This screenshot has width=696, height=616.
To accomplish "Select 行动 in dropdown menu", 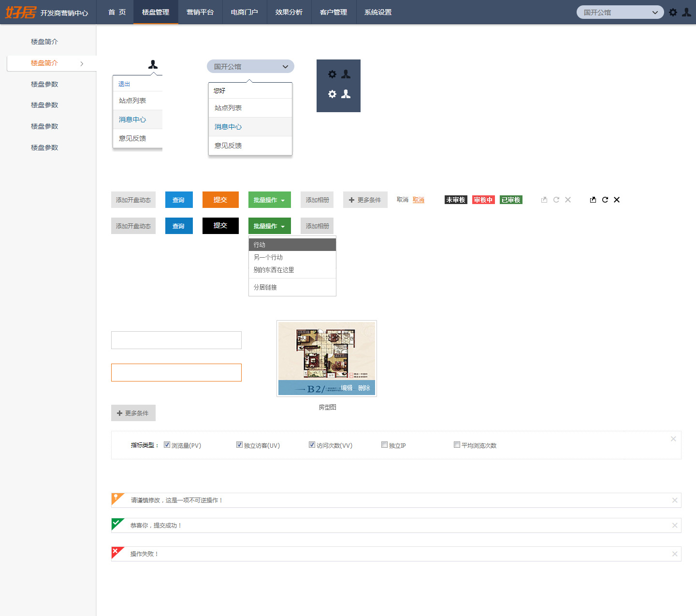I will [292, 245].
